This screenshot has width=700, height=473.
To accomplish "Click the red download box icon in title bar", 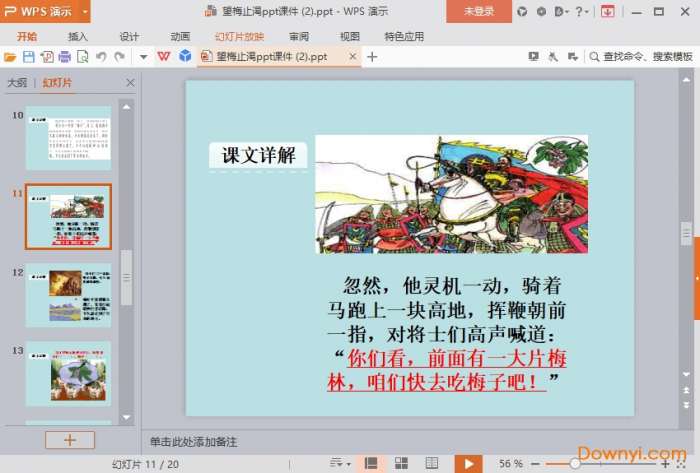I will (607, 12).
